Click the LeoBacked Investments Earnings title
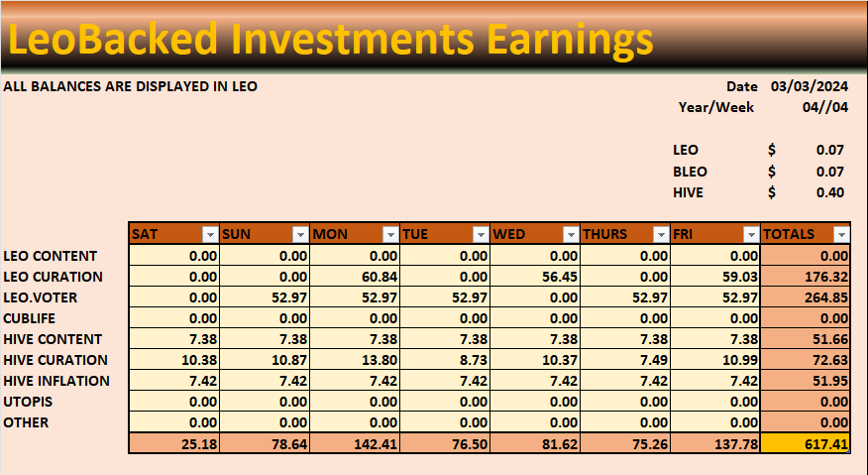Image resolution: width=868 pixels, height=475 pixels. [331, 39]
